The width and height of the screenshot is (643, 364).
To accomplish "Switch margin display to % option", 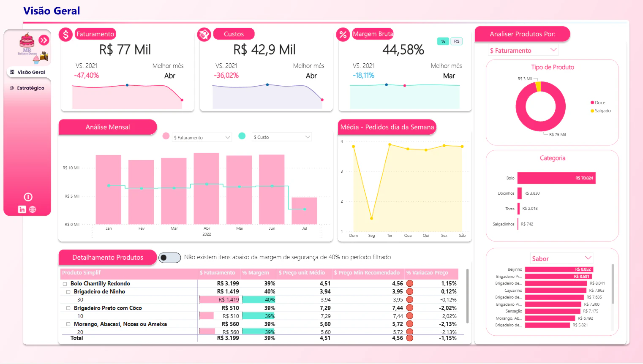I will coord(443,41).
